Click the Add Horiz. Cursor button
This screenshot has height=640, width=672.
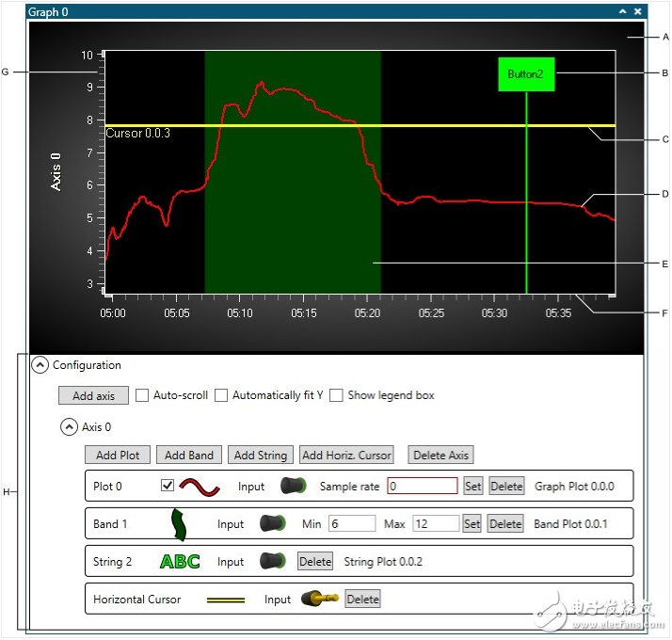click(346, 455)
